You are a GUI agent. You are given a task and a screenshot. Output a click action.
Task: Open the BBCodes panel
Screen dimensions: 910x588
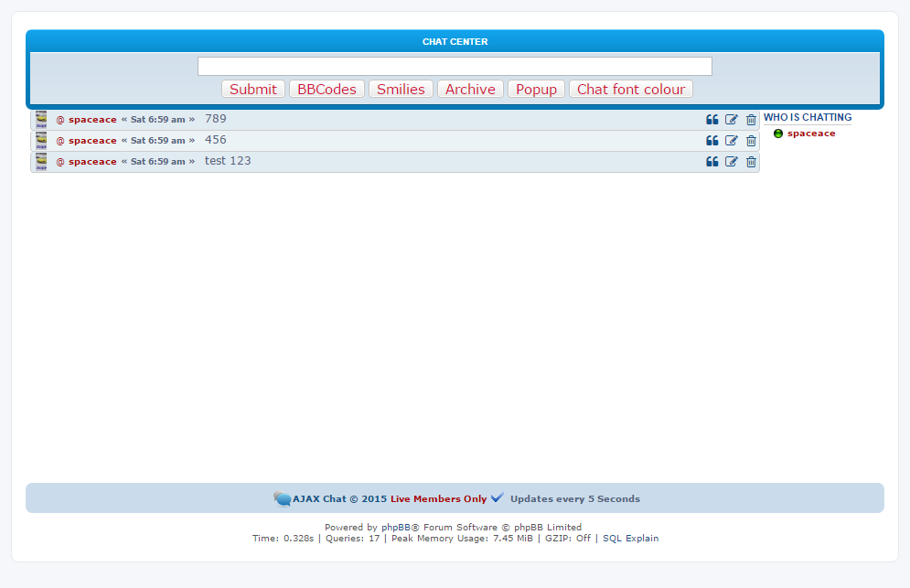coord(327,89)
